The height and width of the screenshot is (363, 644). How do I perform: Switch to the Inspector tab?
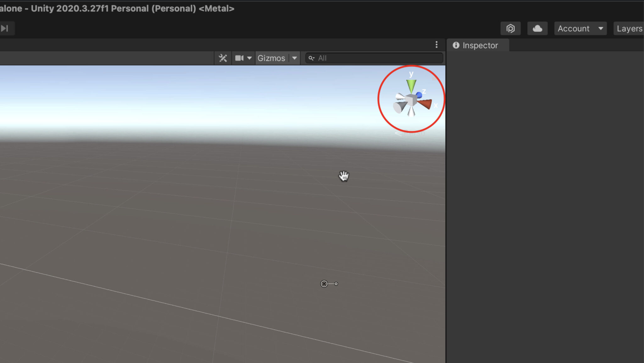point(480,45)
